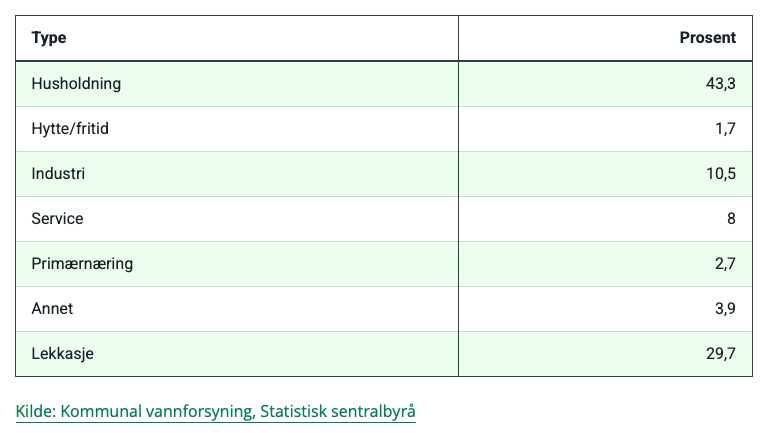The image size is (764, 433).
Task: Click the 10,5 percent value
Action: click(x=721, y=173)
